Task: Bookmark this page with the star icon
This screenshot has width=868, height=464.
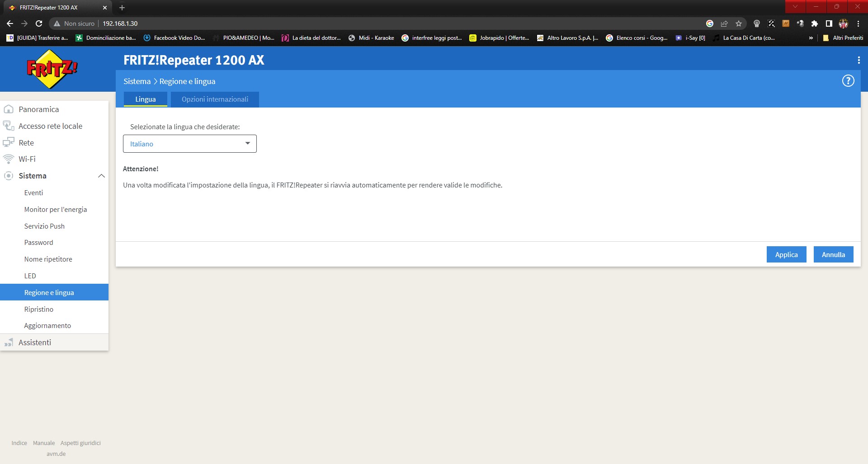Action: [x=739, y=23]
